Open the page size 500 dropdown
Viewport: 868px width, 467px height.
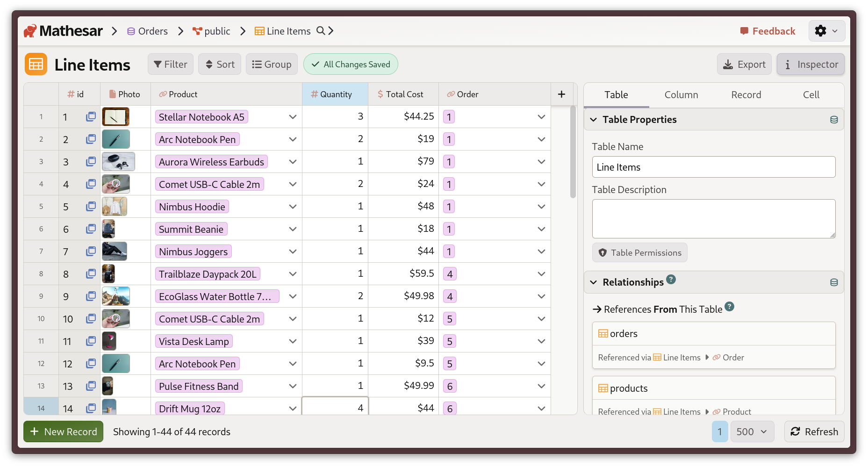point(751,431)
